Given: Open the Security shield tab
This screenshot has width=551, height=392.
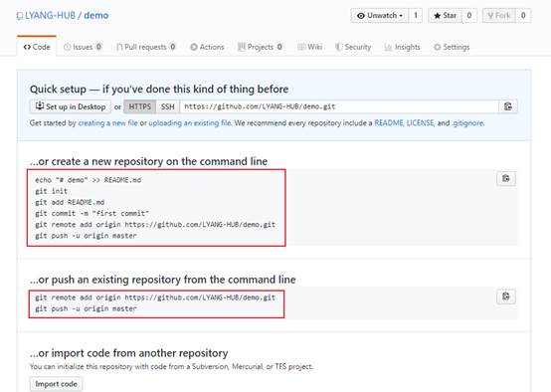Looking at the screenshot, I should pos(353,47).
